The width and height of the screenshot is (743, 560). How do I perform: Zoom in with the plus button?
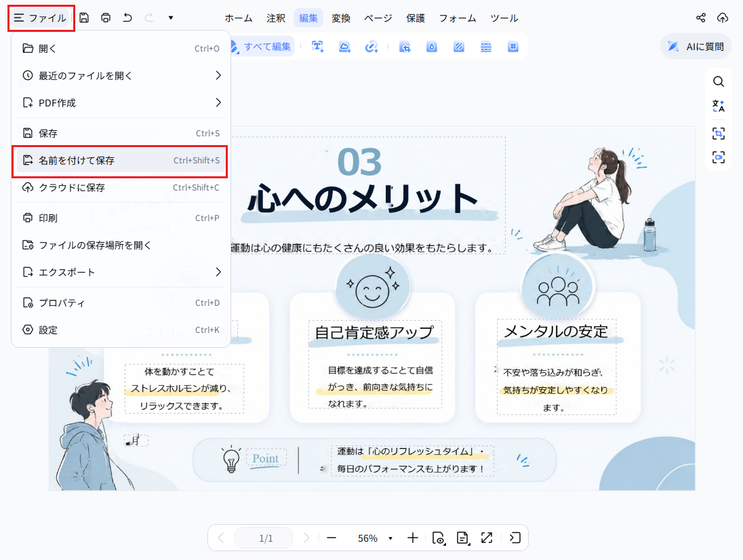coord(413,538)
